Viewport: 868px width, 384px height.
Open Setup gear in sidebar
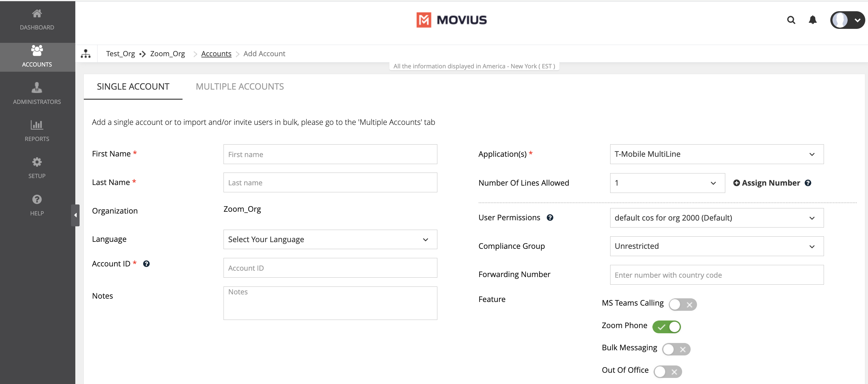[37, 168]
